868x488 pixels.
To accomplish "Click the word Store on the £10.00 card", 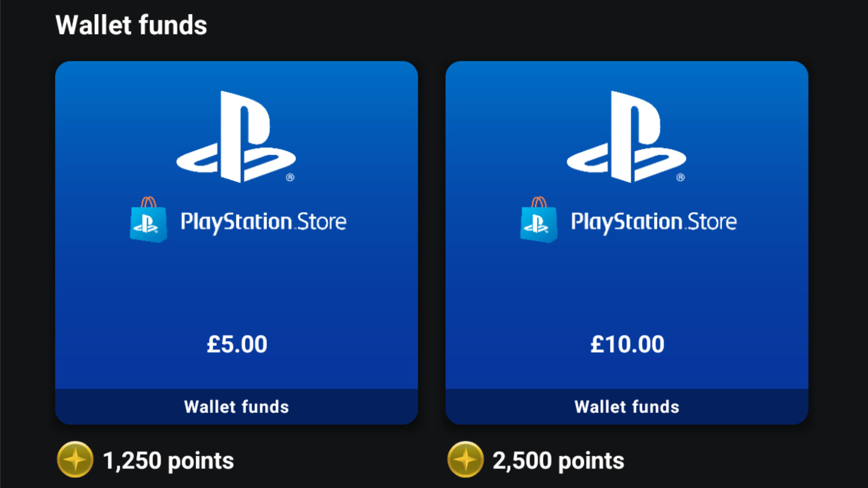I will [x=712, y=222].
